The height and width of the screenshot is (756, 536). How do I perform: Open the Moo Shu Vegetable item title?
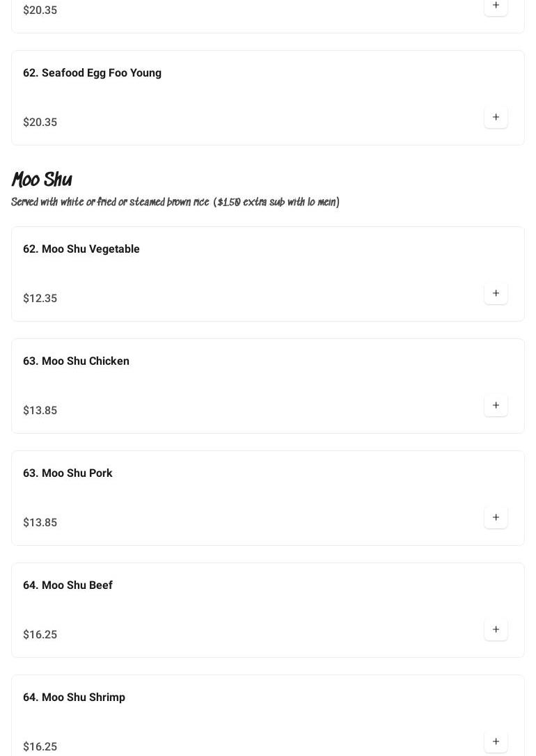(81, 249)
